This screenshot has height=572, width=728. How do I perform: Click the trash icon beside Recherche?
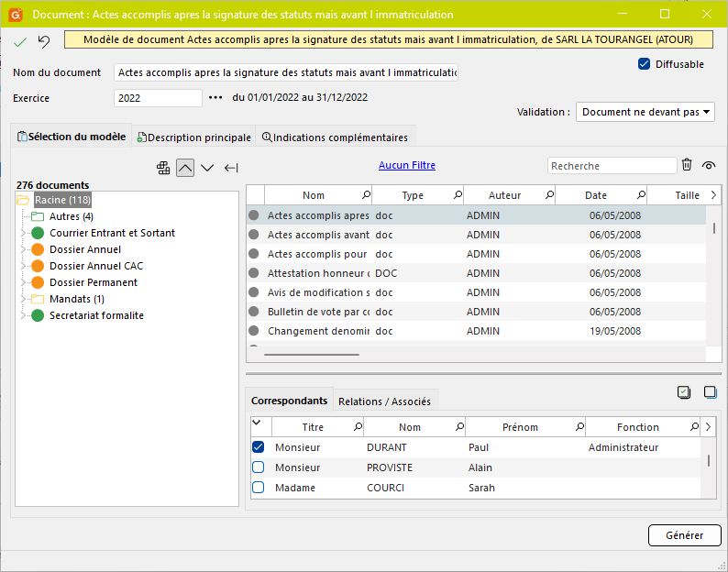coord(687,165)
